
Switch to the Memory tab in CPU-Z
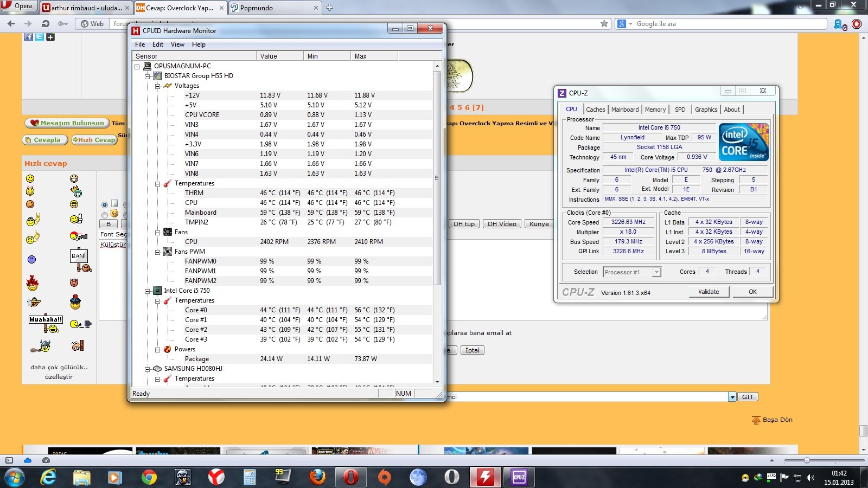[655, 110]
